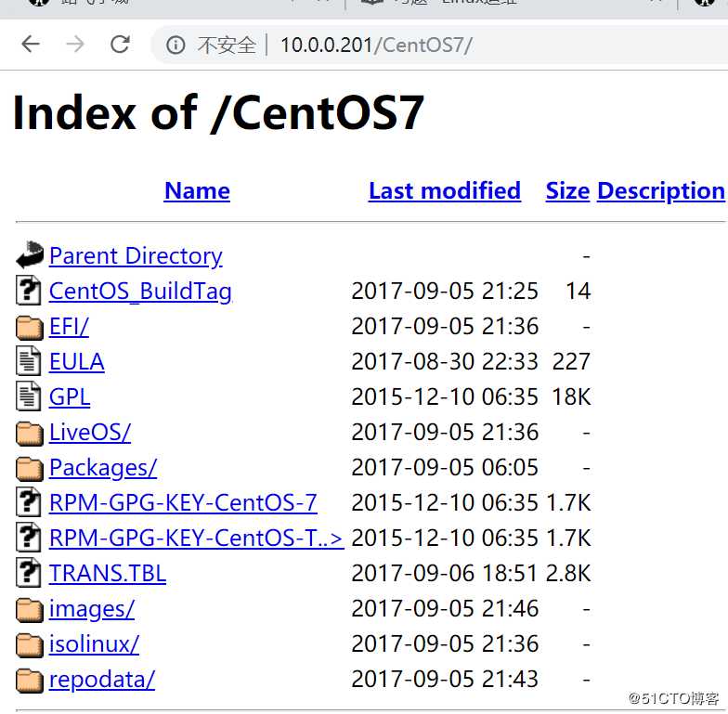Click the folder icon beside LiveOS/
Image resolution: width=728 pixels, height=714 pixels.
[x=30, y=433]
